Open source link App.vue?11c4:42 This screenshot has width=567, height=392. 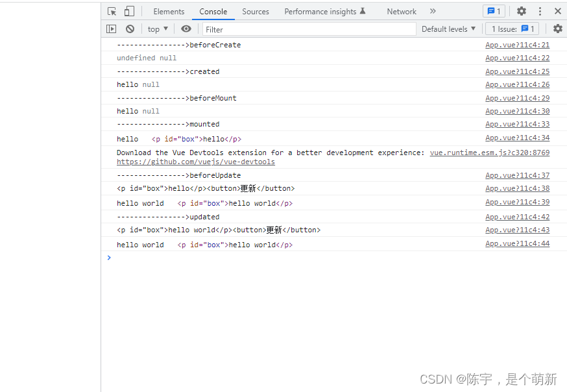[518, 217]
